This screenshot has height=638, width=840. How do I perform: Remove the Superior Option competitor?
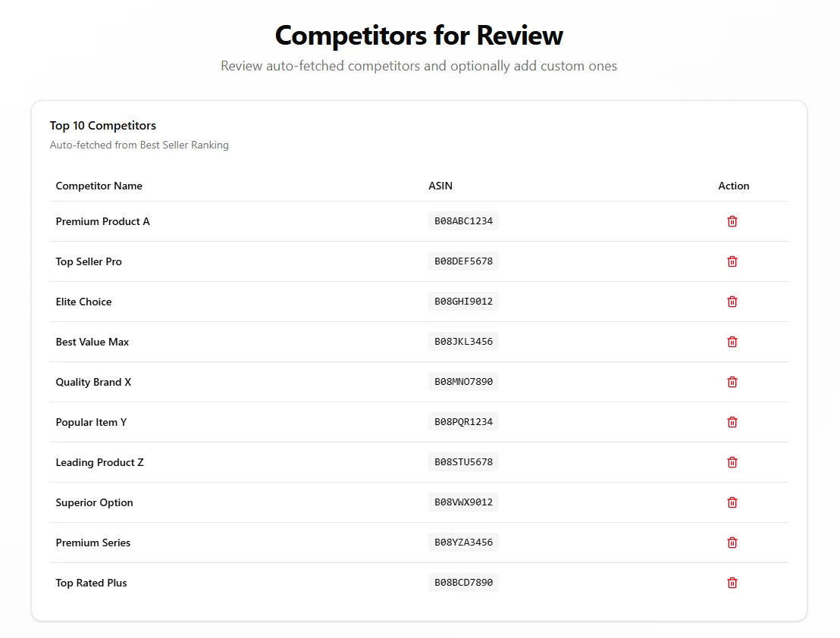732,502
